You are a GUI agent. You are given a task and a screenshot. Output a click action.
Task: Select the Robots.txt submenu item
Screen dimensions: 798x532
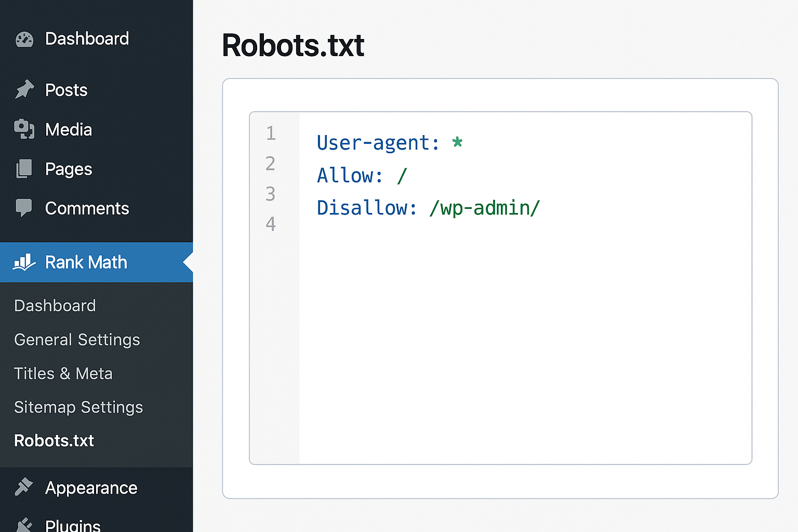click(54, 441)
